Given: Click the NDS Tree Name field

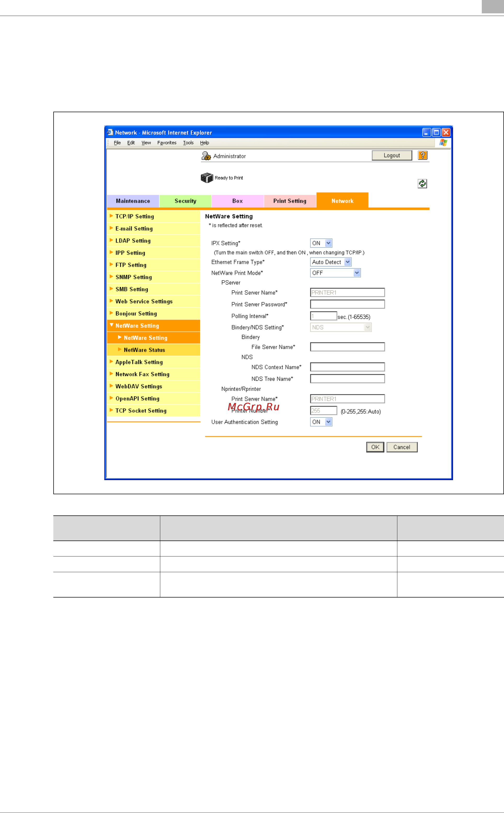Looking at the screenshot, I should tap(347, 378).
